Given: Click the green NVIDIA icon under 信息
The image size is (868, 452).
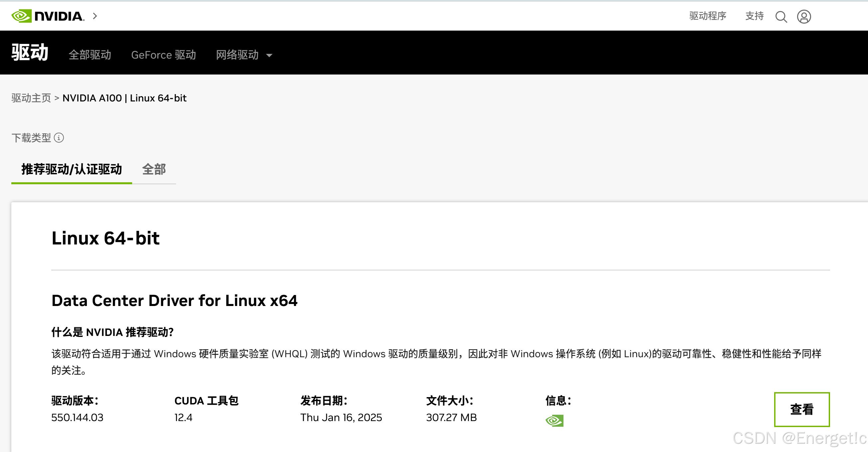Looking at the screenshot, I should [x=554, y=420].
